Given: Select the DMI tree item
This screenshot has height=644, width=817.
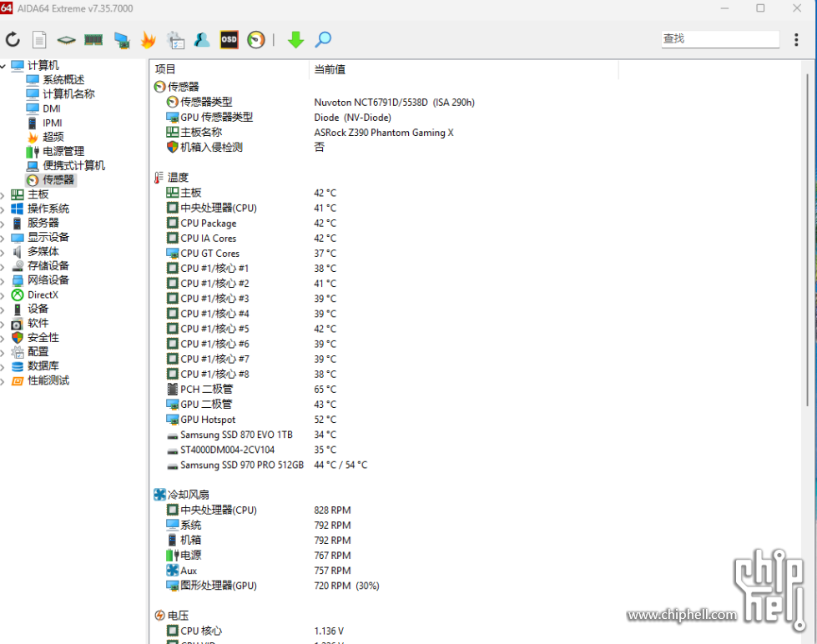Looking at the screenshot, I should (52, 108).
